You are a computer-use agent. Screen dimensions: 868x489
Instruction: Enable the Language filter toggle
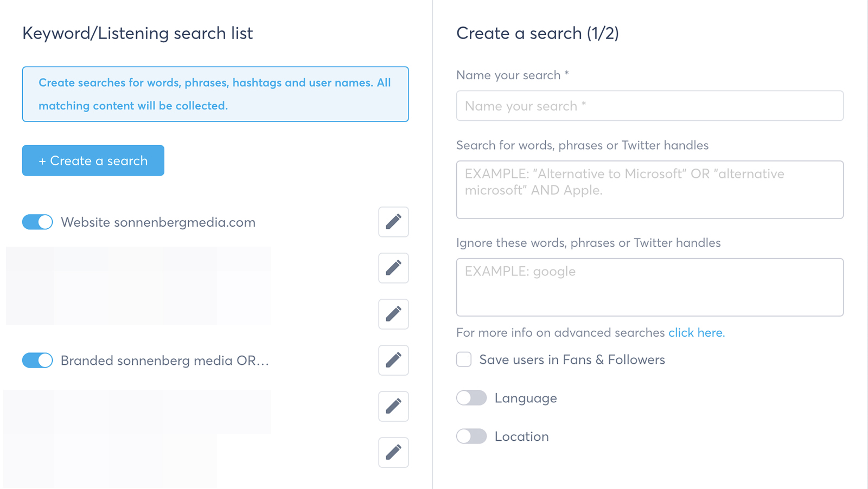click(471, 398)
